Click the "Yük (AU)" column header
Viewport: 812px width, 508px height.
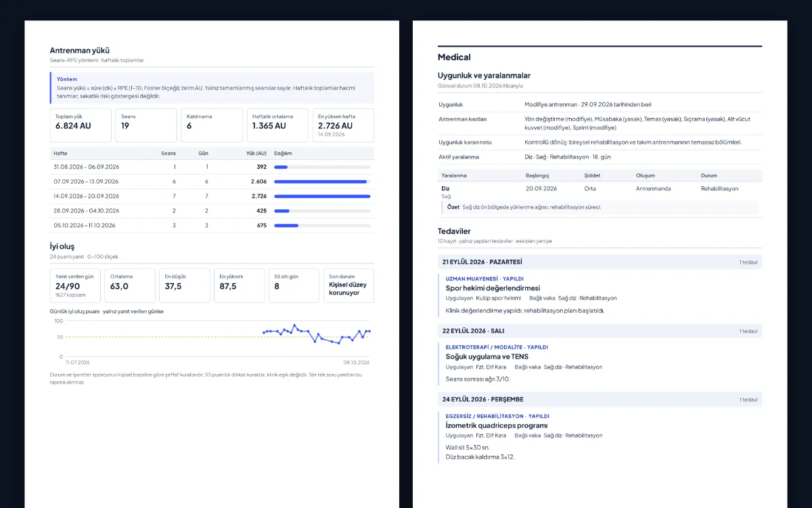pos(256,153)
